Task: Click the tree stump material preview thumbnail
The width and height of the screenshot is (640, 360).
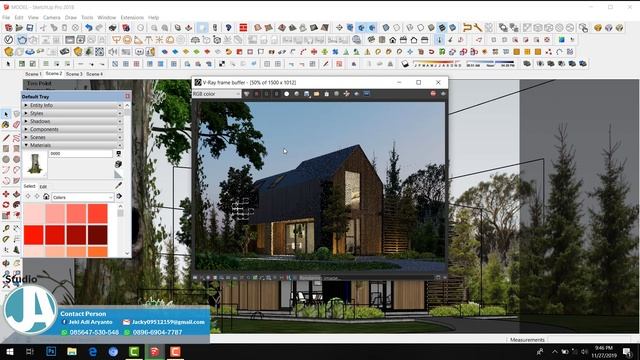Action: click(35, 164)
